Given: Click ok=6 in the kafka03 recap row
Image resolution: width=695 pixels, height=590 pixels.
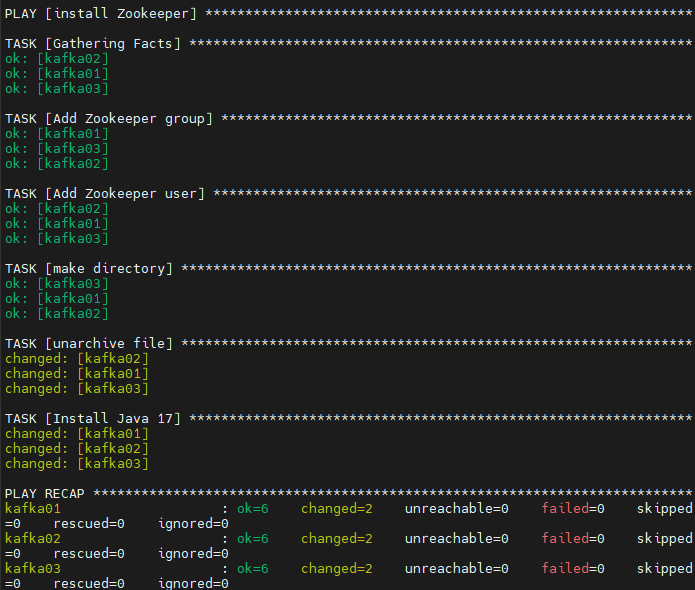Looking at the screenshot, I should point(253,568).
